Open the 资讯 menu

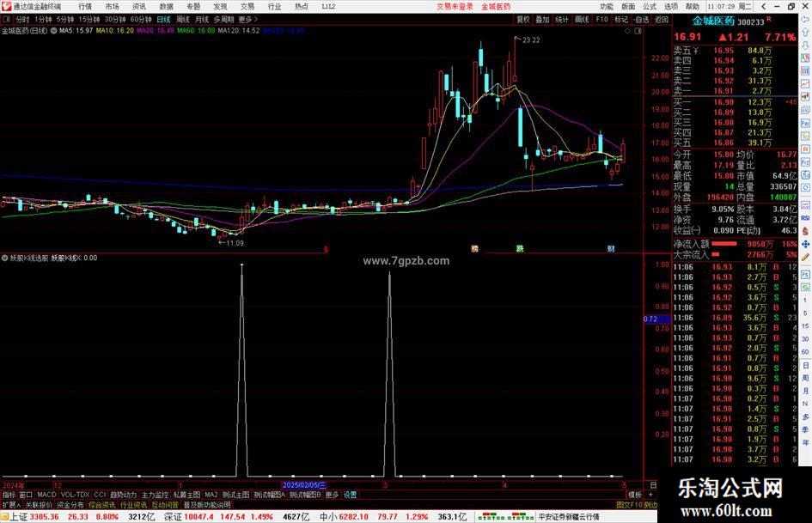click(x=139, y=7)
